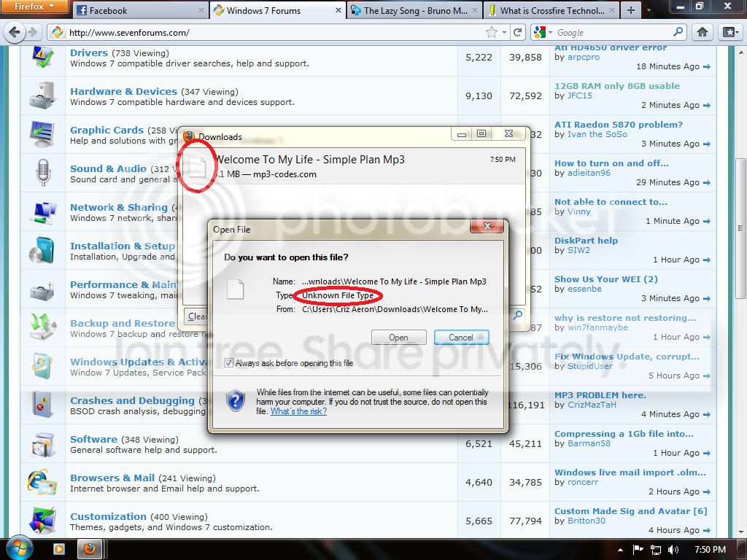747x560 pixels.
Task: Click the Home icon in Firefox toolbar
Action: click(x=703, y=32)
